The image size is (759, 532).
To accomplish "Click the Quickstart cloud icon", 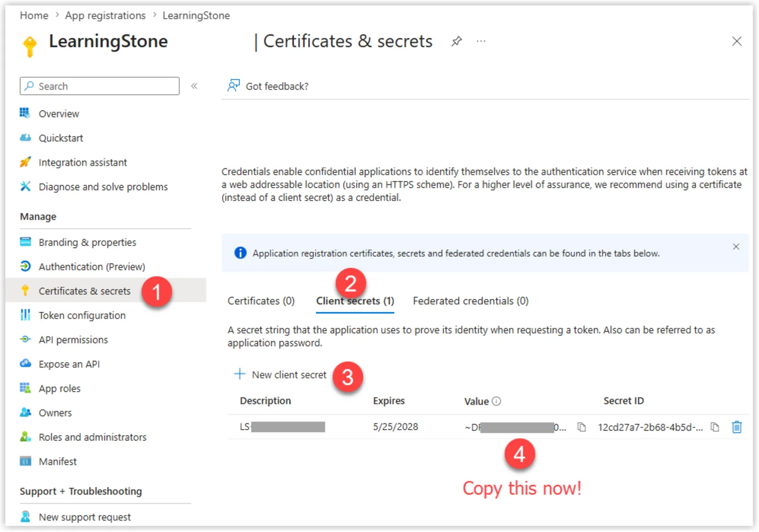I will click(x=25, y=138).
